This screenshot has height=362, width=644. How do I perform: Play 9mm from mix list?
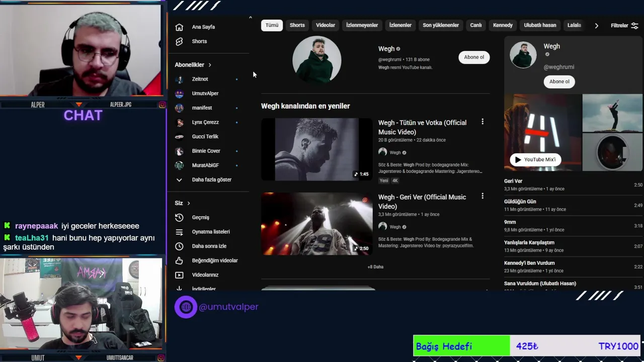coord(573,226)
